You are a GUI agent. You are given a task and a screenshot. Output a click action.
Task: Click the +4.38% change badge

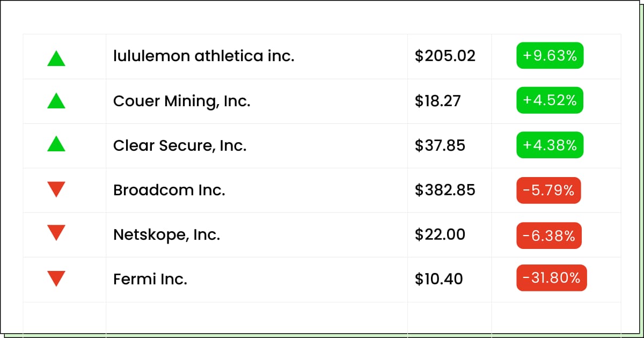[550, 145]
